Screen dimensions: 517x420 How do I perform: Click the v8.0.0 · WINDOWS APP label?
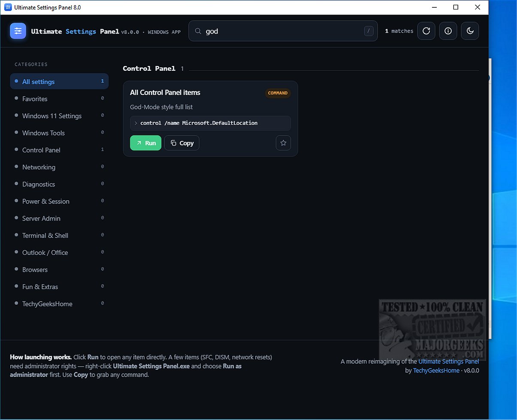click(x=151, y=32)
